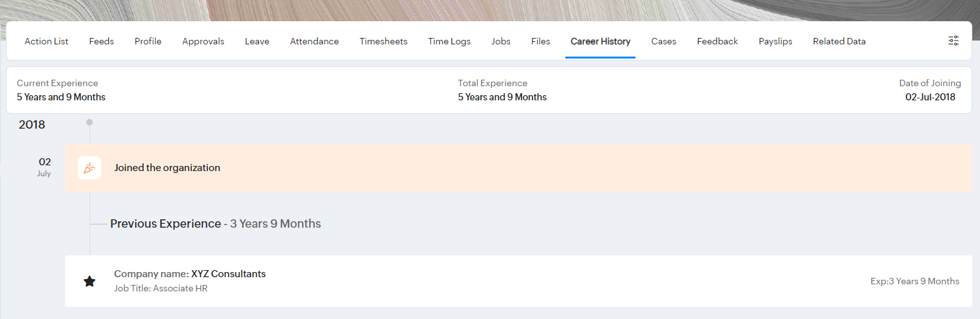Click the 2018 timeline marker dot
The height and width of the screenshot is (319, 980).
point(90,122)
